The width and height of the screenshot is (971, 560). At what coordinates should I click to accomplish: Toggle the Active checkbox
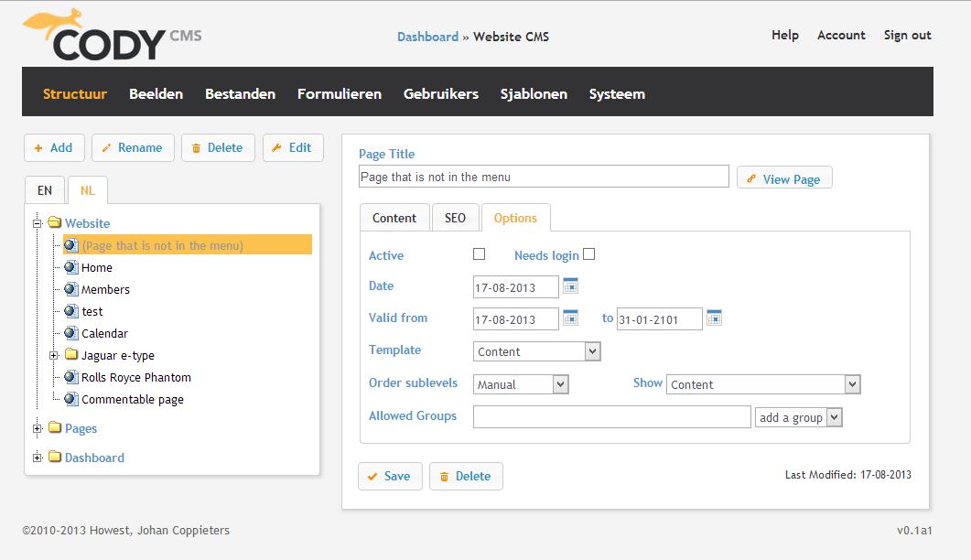point(479,254)
